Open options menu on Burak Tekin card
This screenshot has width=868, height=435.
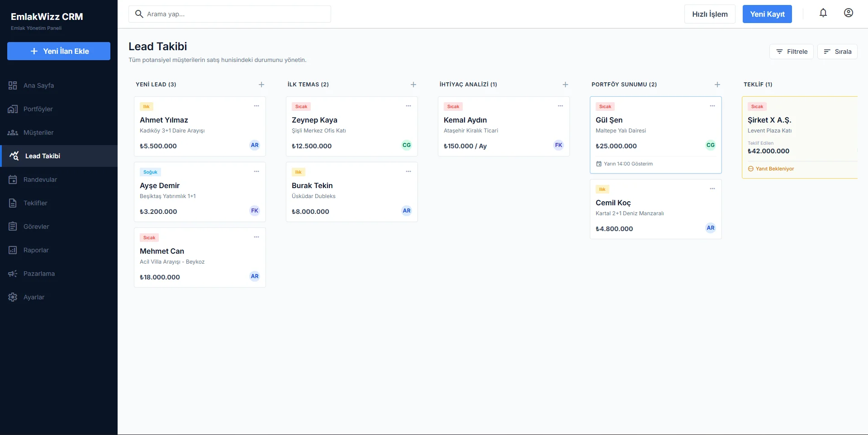coord(408,171)
